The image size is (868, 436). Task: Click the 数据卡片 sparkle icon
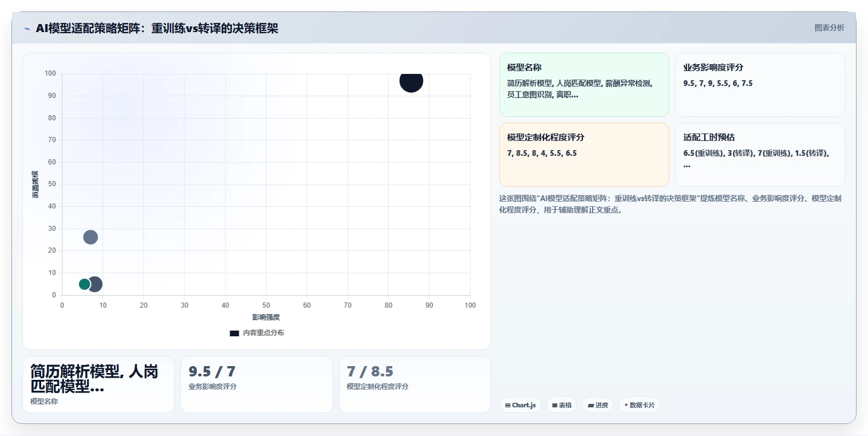(626, 405)
